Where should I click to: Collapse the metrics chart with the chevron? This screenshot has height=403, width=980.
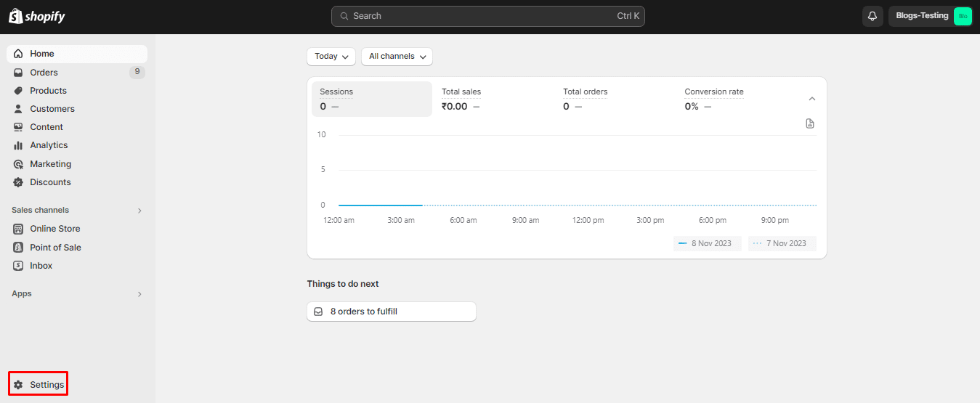click(812, 99)
